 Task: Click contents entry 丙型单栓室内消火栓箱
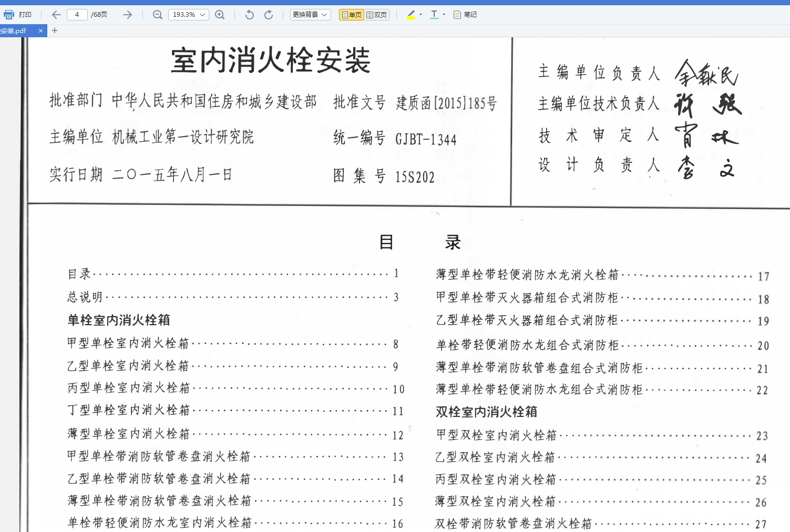pos(235,389)
